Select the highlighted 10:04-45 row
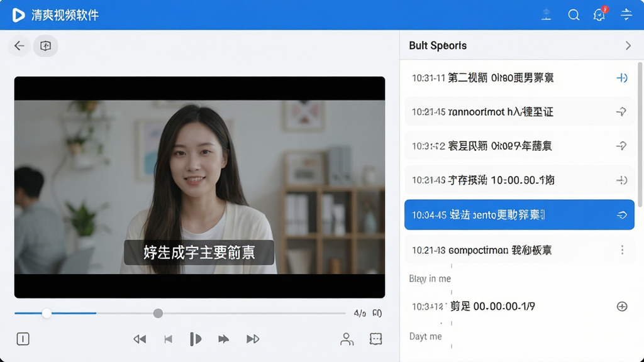Image resolution: width=644 pixels, height=362 pixels. [x=519, y=215]
